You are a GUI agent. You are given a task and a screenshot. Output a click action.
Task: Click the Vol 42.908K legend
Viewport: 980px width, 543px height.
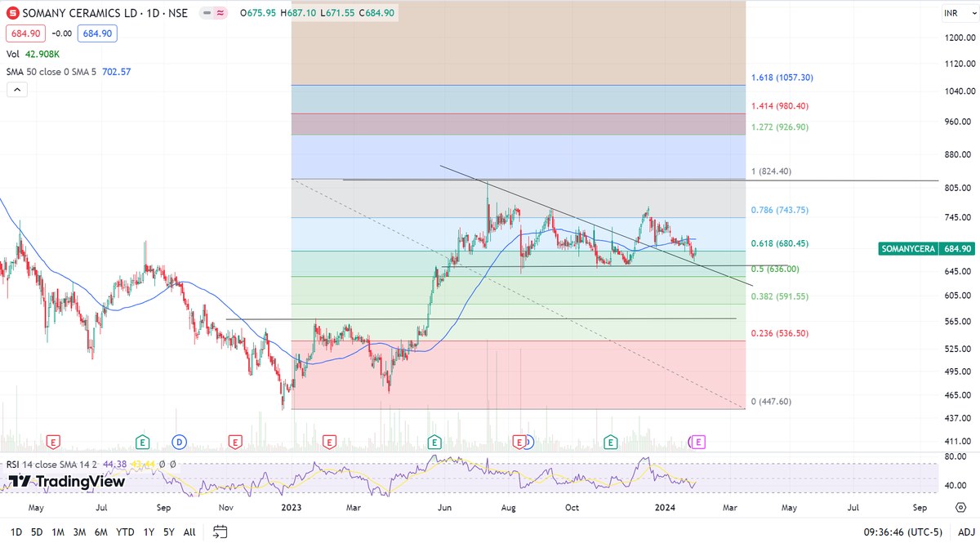coord(33,54)
